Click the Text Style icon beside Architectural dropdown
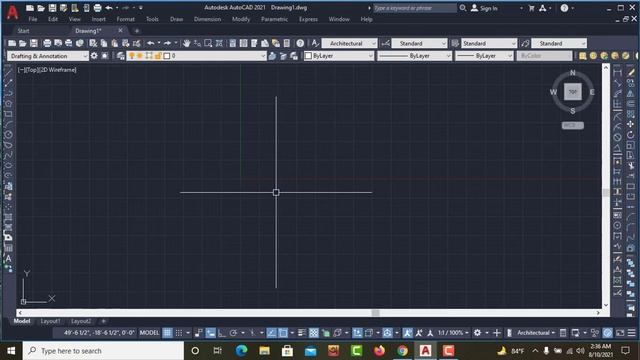 [315, 43]
